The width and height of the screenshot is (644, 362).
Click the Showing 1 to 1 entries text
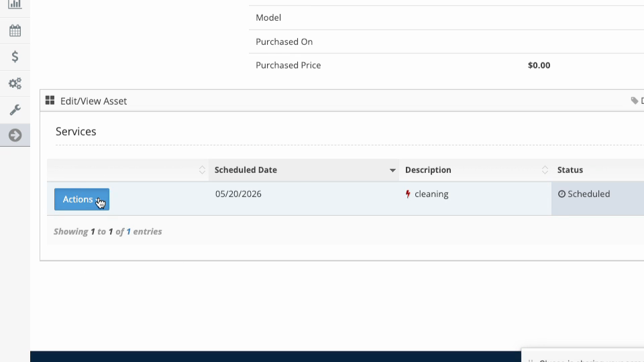[107, 231]
